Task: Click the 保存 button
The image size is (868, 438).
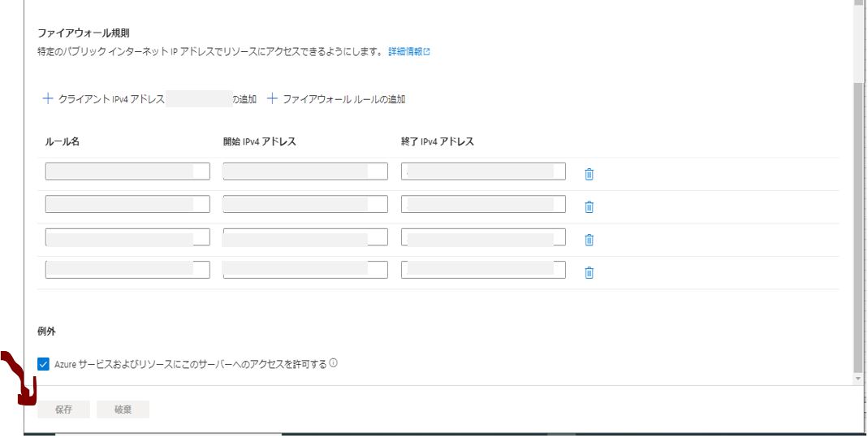Action: click(63, 410)
